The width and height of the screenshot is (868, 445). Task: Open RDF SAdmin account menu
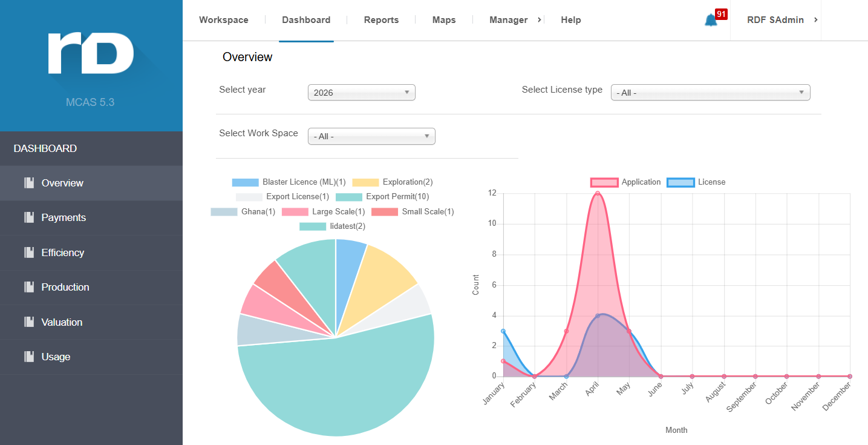pos(775,20)
